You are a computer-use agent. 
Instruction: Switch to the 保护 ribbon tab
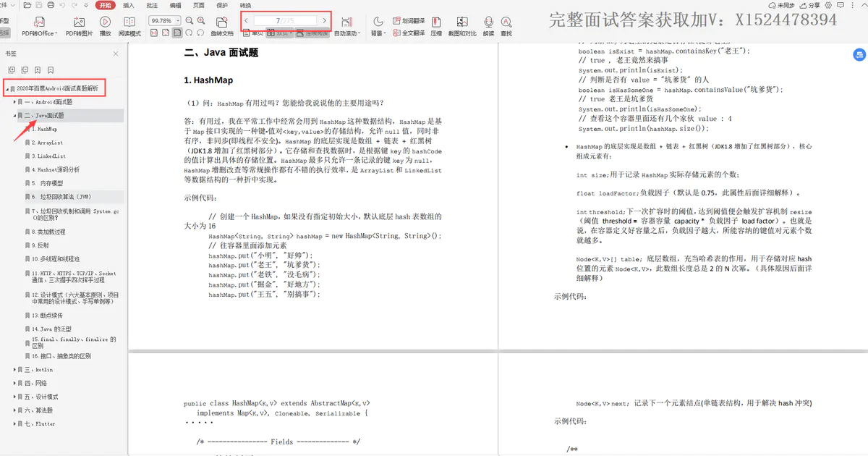[x=222, y=5]
